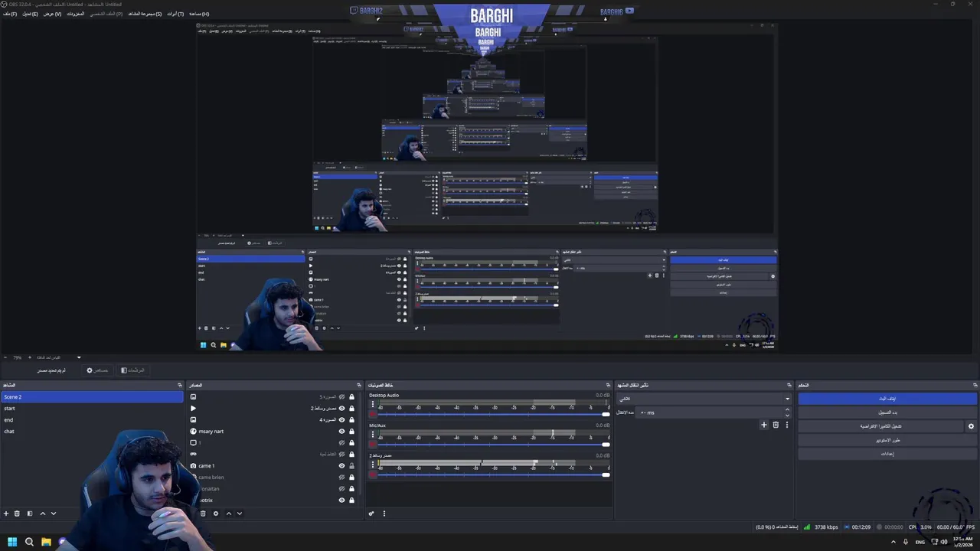The height and width of the screenshot is (551, 980).
Task: Open Windows taskbar search
Action: [x=29, y=542]
